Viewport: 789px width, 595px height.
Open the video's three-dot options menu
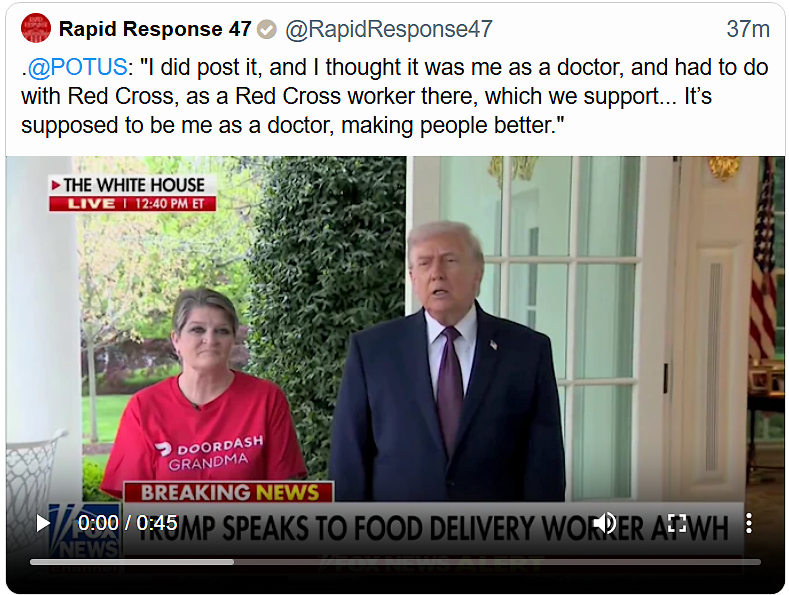(749, 524)
